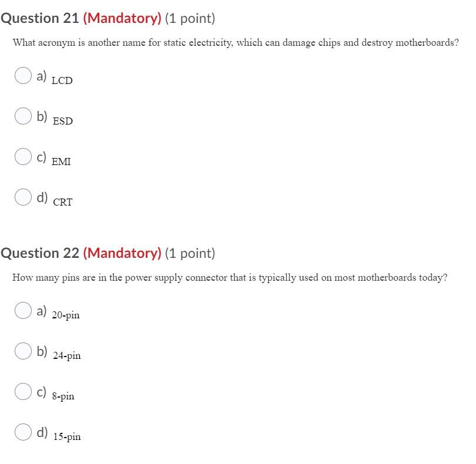This screenshot has height=464, width=476.
Task: Choose the 8-pin option in Question 22
Action: [x=23, y=391]
